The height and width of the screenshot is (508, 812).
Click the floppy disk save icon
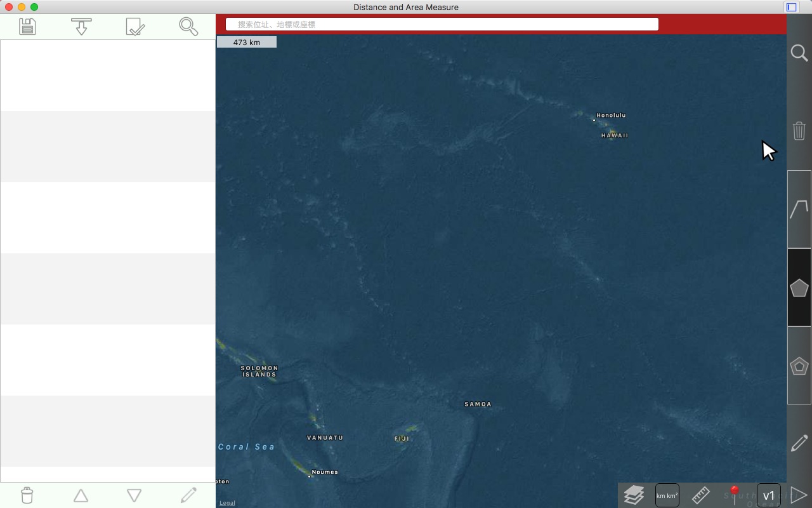click(27, 27)
